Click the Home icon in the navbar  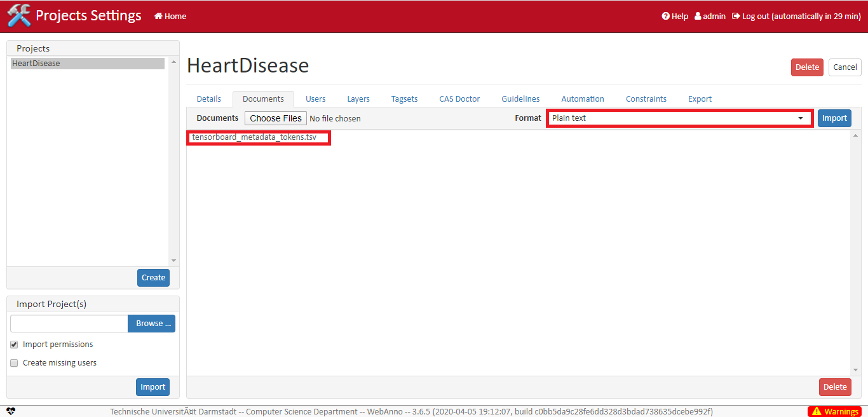(157, 16)
